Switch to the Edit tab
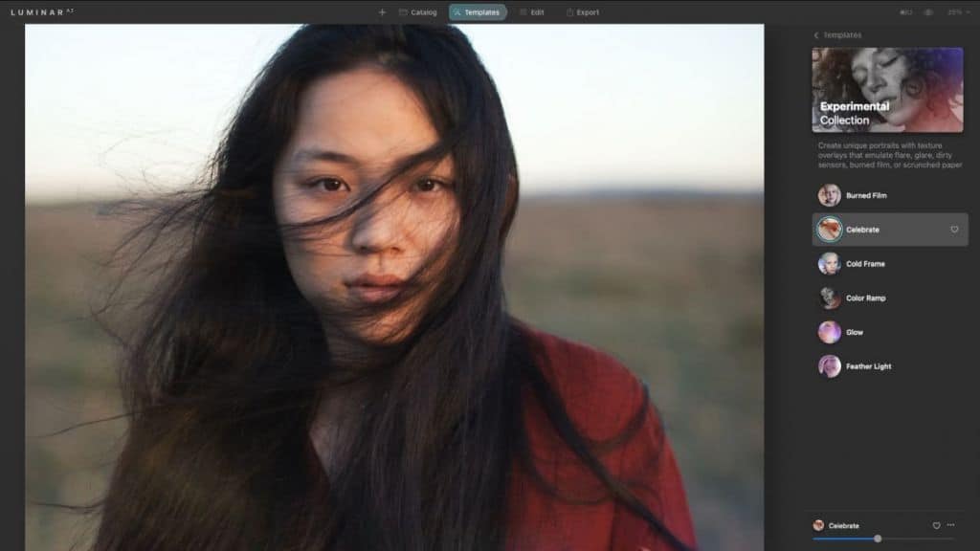The image size is (980, 551). pyautogui.click(x=531, y=12)
